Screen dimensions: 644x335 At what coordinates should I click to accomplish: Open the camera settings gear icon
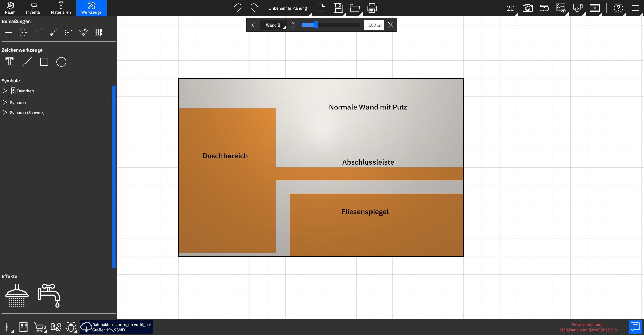[x=56, y=327]
